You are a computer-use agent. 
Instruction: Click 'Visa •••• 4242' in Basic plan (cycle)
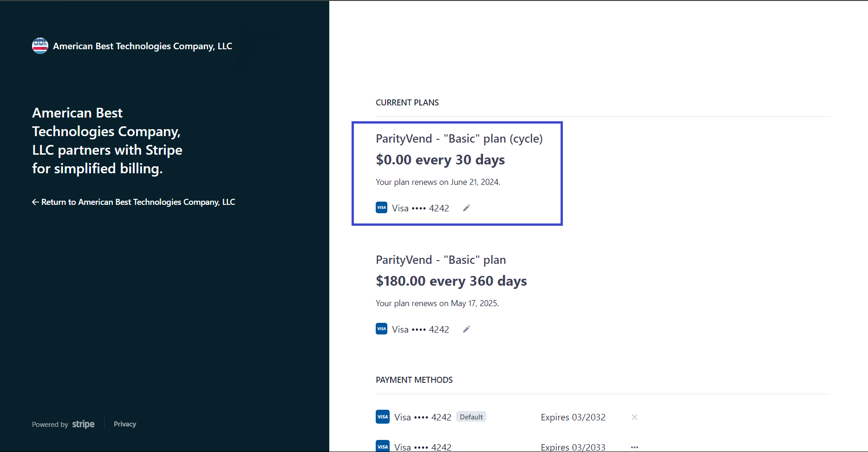[420, 208]
